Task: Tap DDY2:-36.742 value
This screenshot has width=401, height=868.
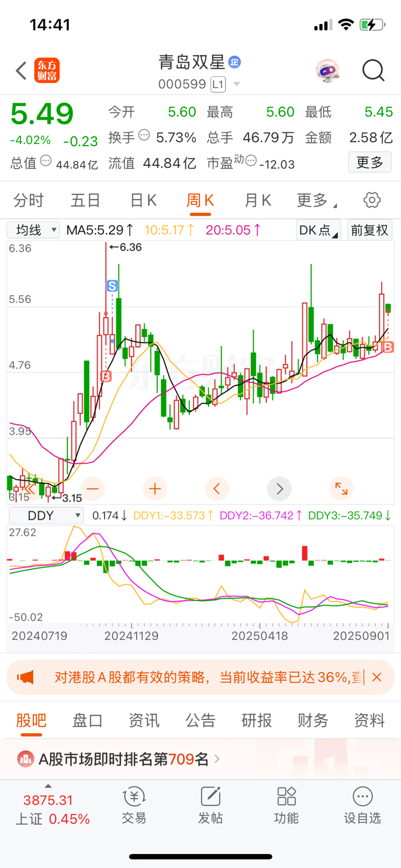Action: tap(261, 516)
